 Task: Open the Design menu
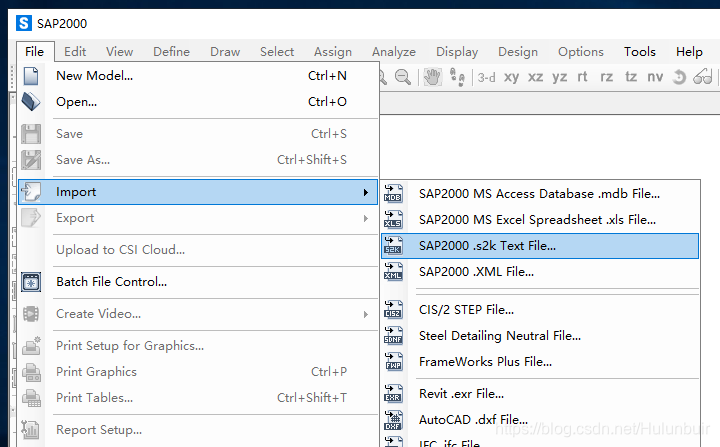518,52
